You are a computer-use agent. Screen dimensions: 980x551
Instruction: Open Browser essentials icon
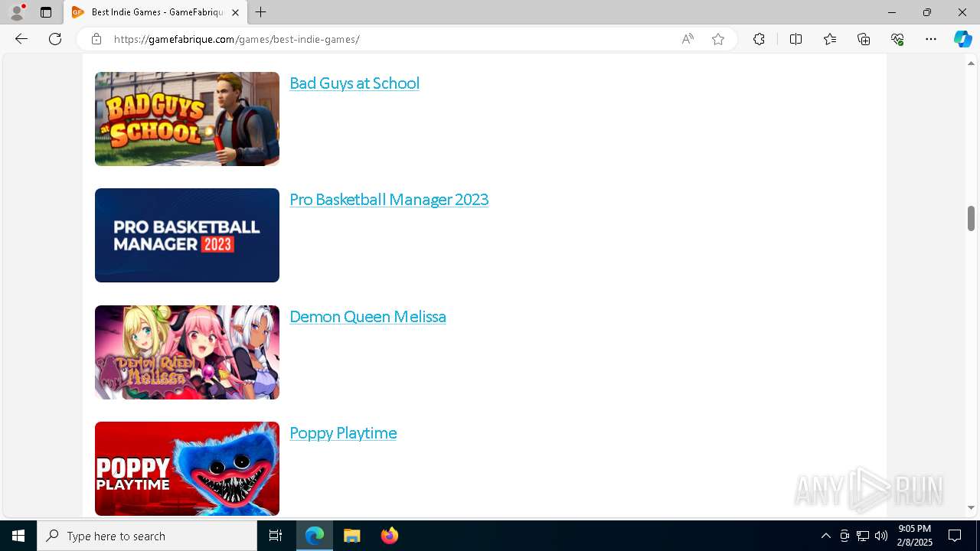897,39
